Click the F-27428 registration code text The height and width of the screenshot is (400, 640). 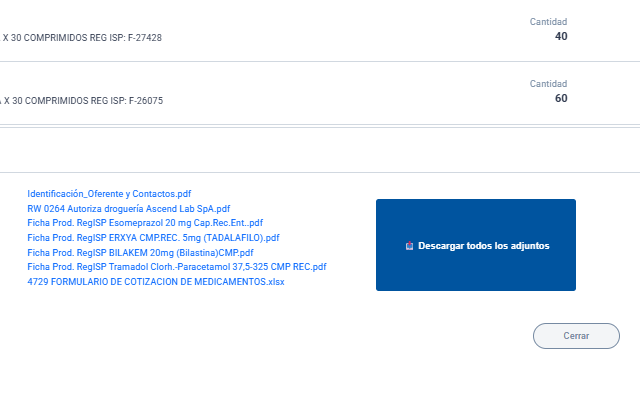coord(145,38)
